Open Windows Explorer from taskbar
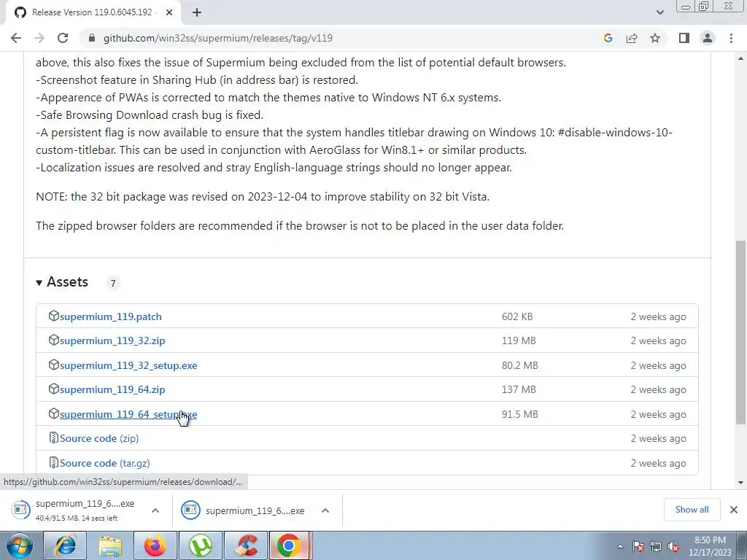This screenshot has width=747, height=560. tap(110, 545)
